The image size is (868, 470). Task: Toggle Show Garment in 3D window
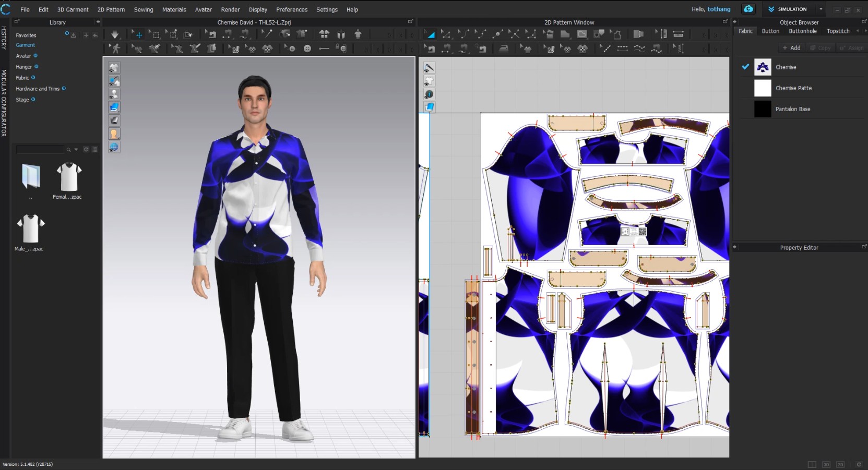point(114,68)
